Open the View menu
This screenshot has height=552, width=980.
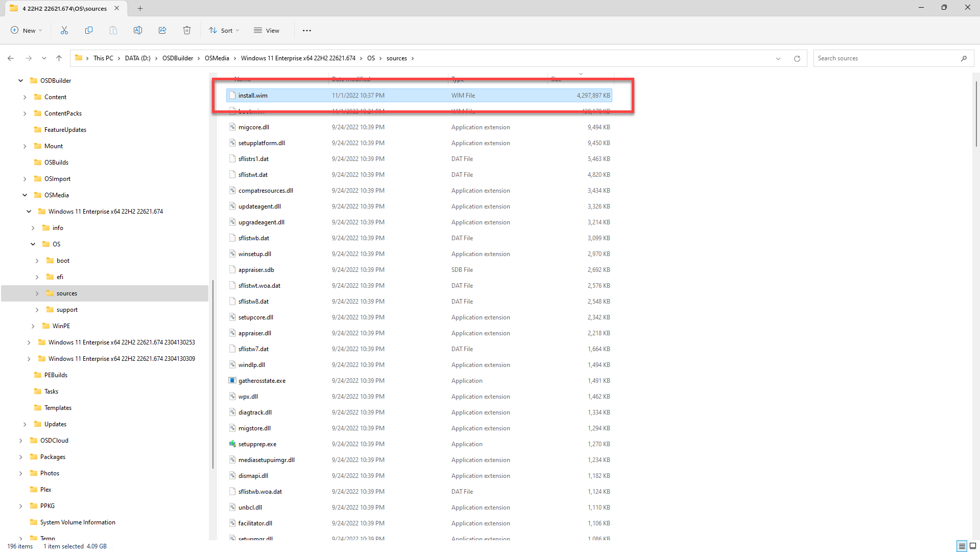[267, 31]
